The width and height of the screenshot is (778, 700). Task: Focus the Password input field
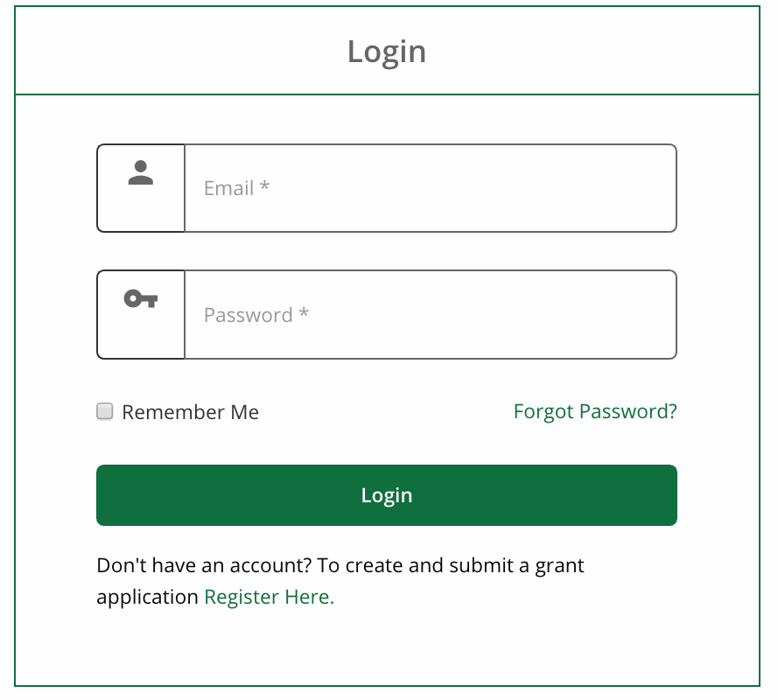tap(431, 314)
